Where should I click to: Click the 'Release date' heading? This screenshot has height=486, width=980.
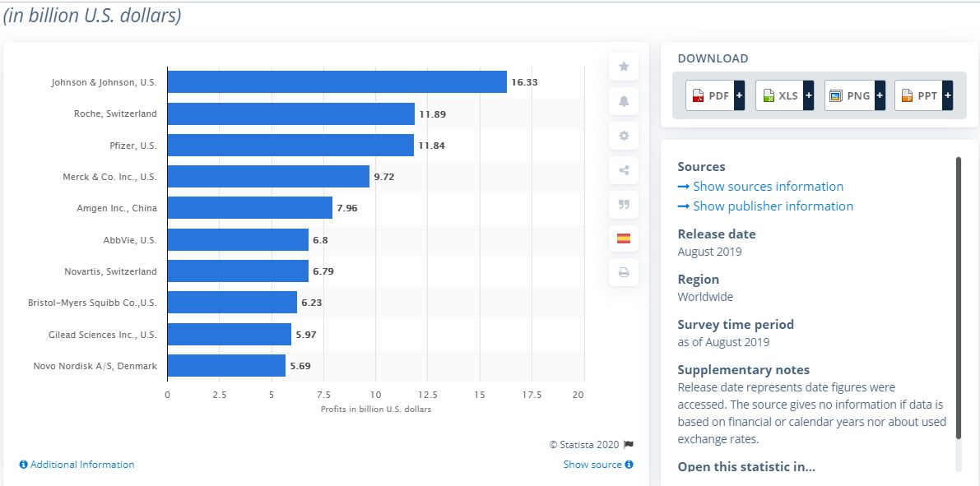pos(717,234)
